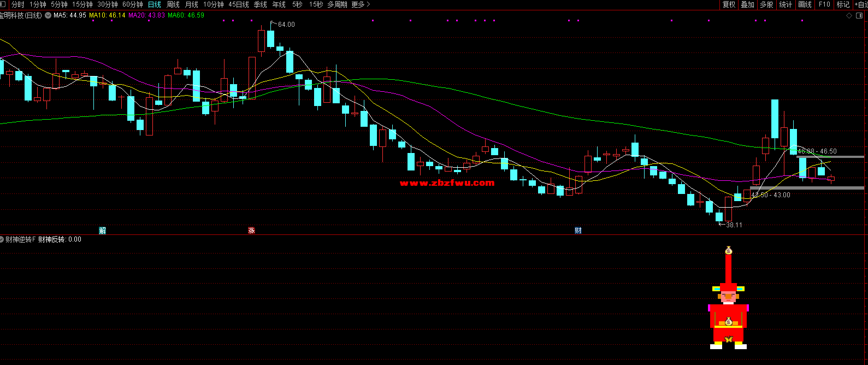
Task: Select the 60分钟 period tab
Action: click(x=133, y=4)
